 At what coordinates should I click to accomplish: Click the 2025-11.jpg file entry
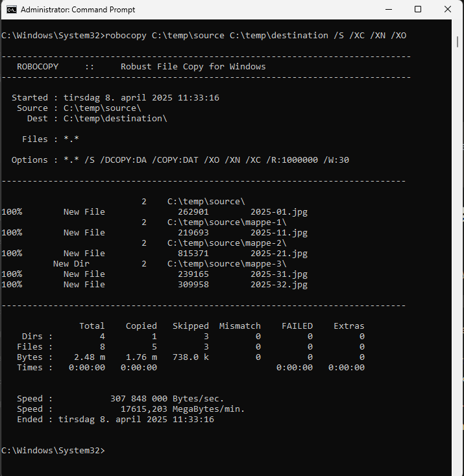point(279,233)
